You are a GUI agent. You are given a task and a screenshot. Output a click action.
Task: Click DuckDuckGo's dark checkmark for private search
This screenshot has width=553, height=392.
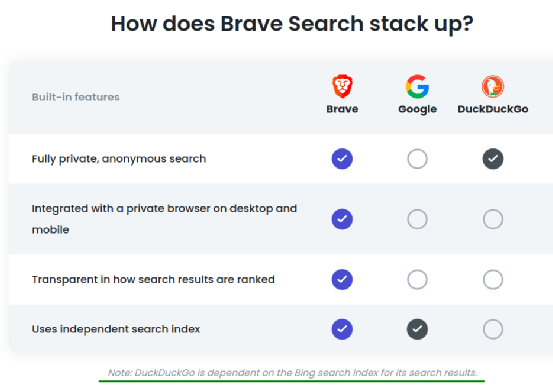click(x=493, y=159)
